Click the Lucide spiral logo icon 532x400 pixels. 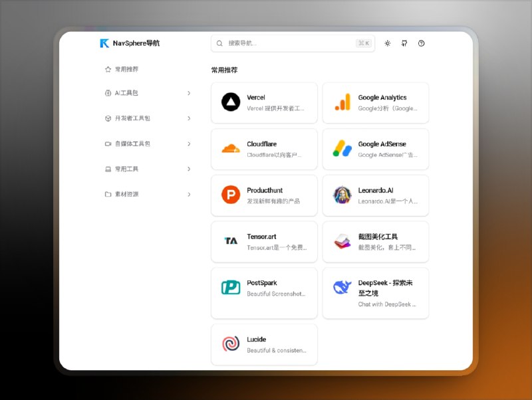(x=229, y=344)
